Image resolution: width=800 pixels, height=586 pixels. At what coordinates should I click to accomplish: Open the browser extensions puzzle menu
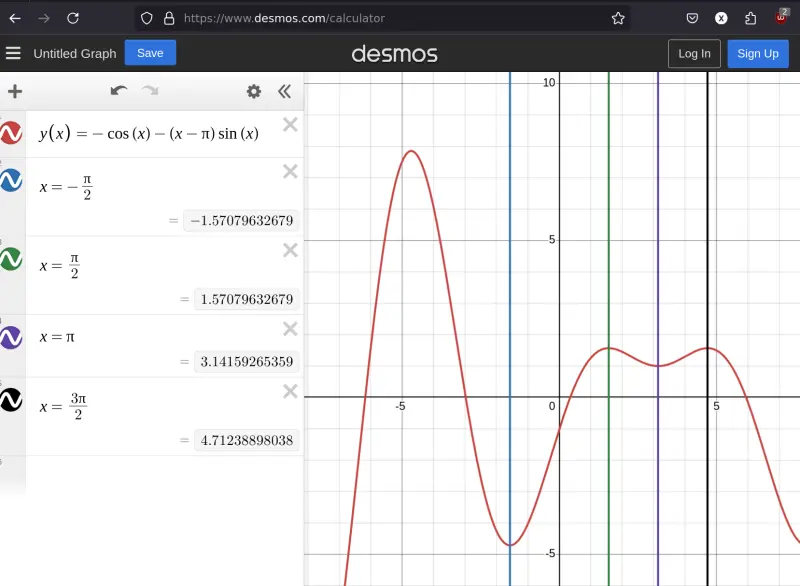[751, 18]
